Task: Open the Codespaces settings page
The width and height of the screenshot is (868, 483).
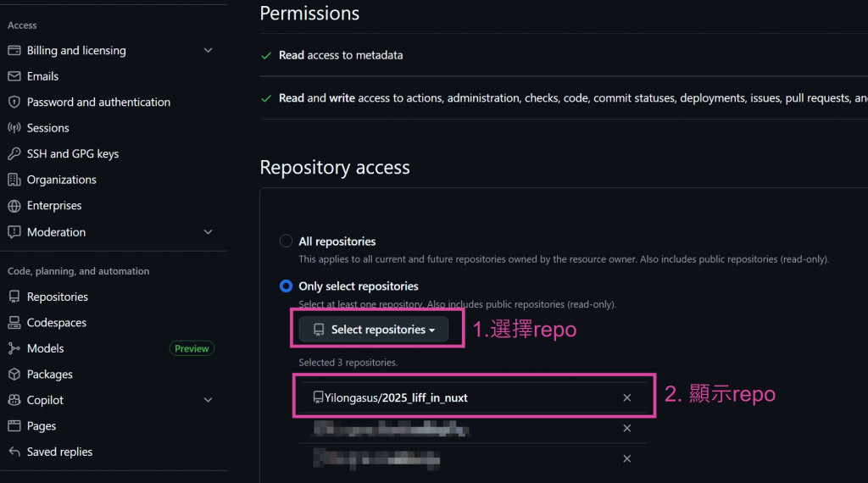Action: (x=57, y=323)
